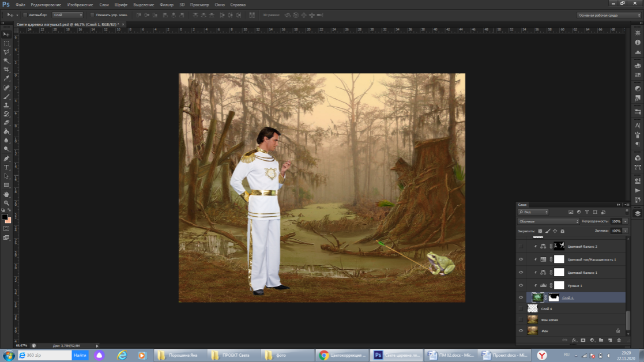Viewport: 644px width, 362px height.
Task: Collapse the Layers panel with double arrows
Action: pos(619,205)
